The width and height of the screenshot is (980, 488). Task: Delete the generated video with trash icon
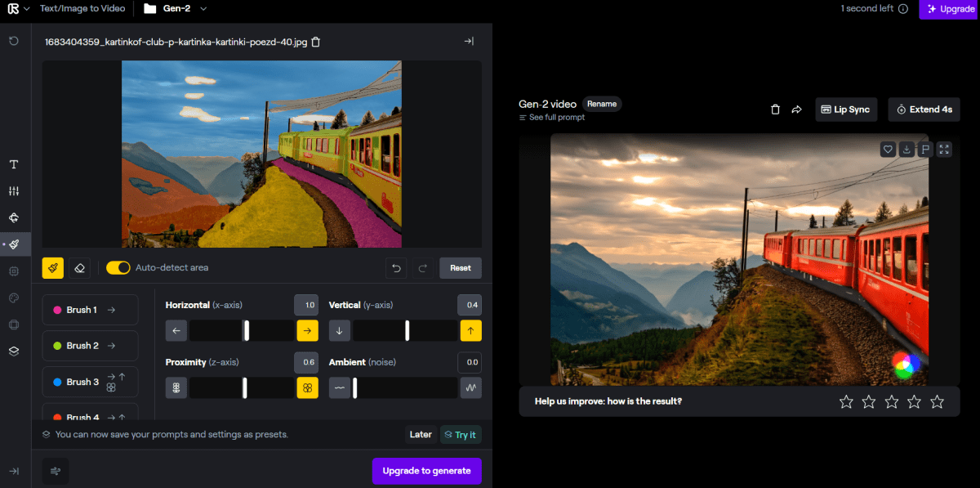click(775, 110)
